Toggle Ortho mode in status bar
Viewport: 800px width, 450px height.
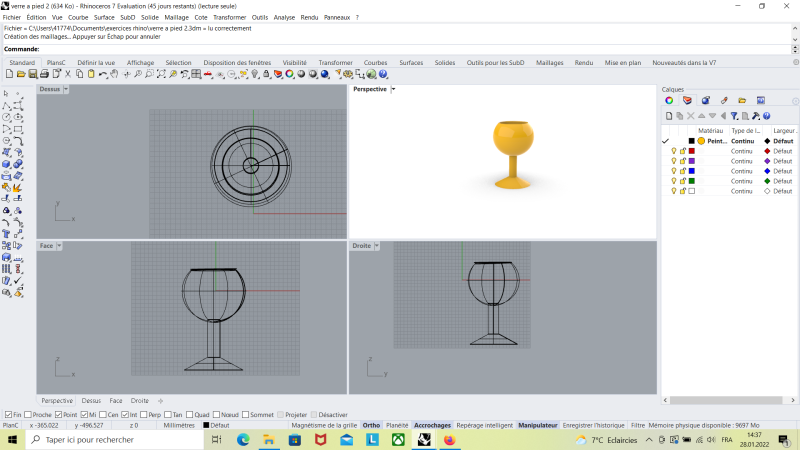(x=371, y=425)
